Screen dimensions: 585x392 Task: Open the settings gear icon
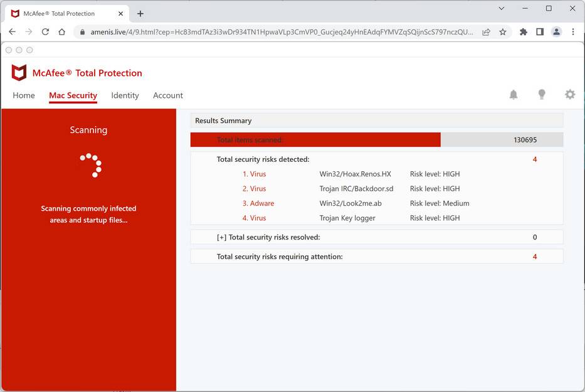tap(570, 95)
